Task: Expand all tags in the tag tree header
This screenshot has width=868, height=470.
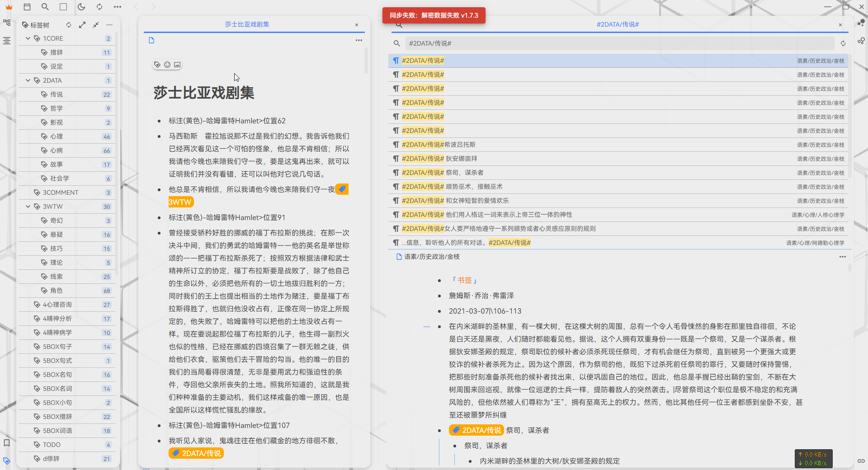Action: [82, 25]
